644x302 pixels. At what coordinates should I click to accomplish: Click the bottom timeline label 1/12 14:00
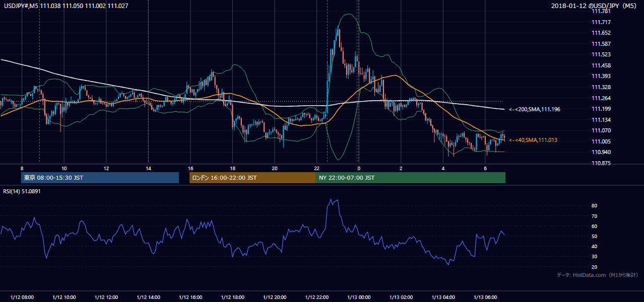point(148,297)
